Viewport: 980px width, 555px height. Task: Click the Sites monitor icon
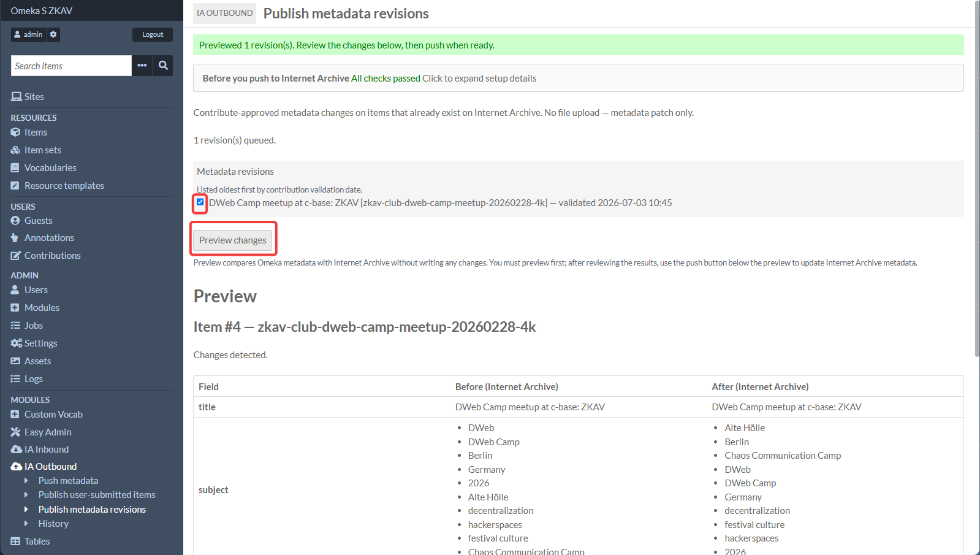[x=17, y=96]
